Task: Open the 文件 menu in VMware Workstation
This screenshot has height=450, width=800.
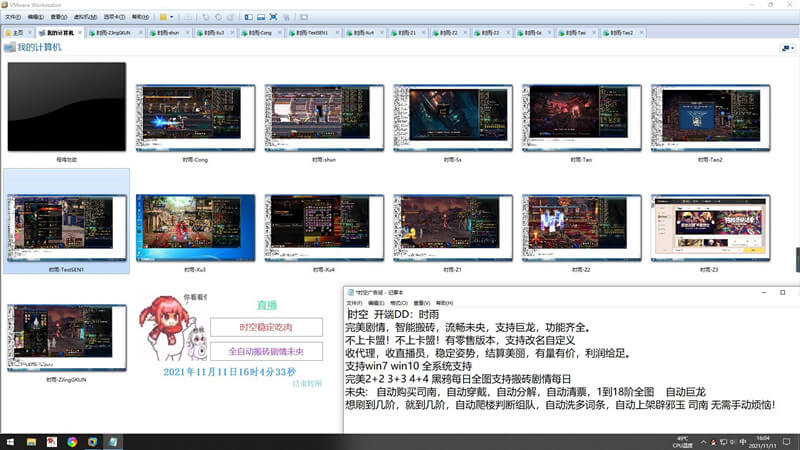Action: (x=13, y=17)
